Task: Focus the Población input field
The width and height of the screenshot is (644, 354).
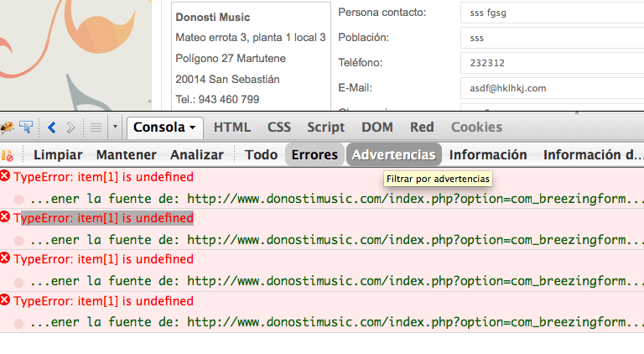Action: tap(552, 38)
